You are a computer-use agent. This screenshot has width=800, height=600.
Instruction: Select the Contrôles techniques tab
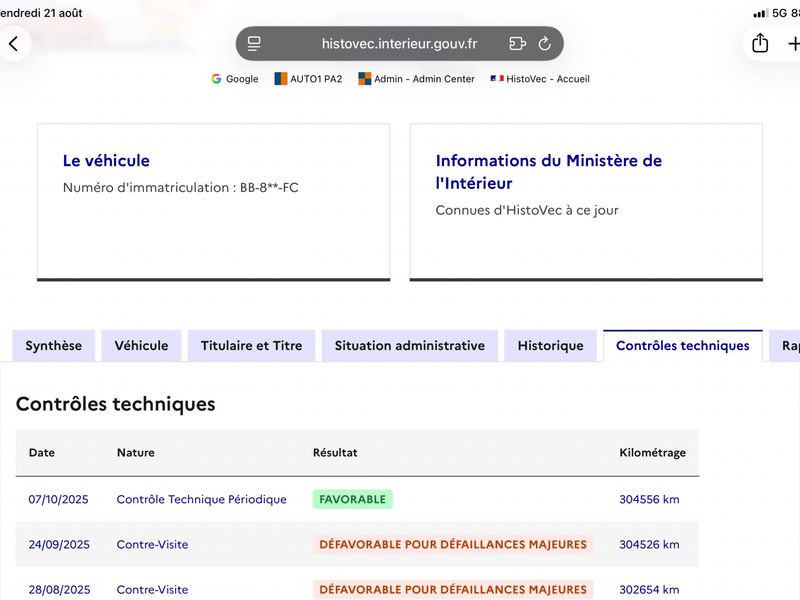click(x=683, y=346)
